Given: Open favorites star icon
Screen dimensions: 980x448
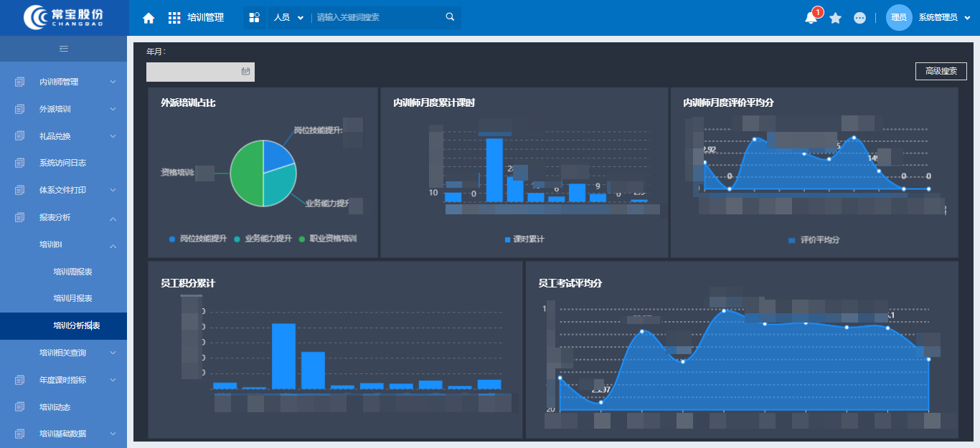Looking at the screenshot, I should [835, 18].
